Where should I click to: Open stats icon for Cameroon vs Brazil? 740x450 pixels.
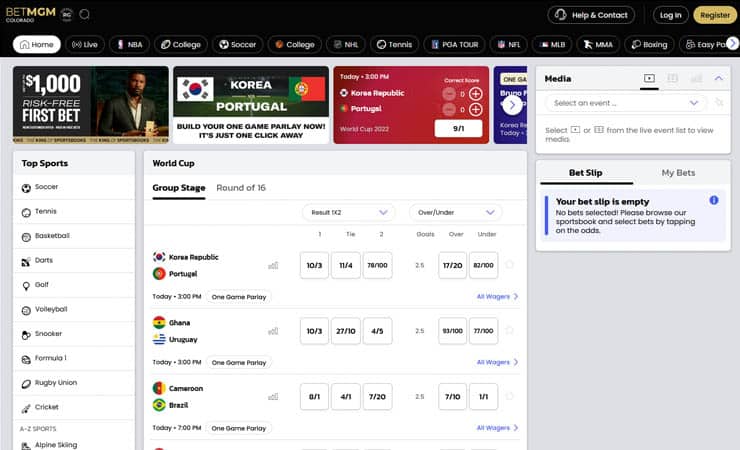[273, 397]
